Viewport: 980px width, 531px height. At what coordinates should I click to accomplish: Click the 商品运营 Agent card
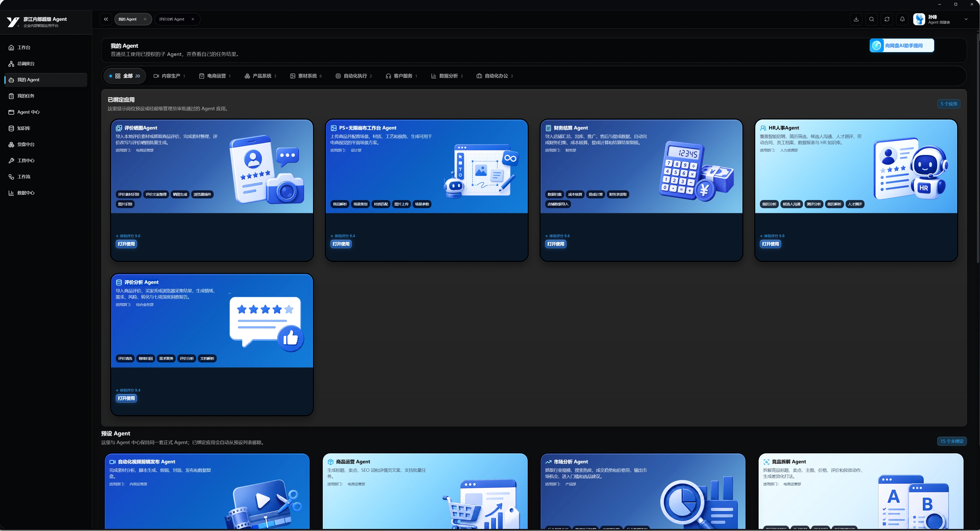pyautogui.click(x=425, y=491)
